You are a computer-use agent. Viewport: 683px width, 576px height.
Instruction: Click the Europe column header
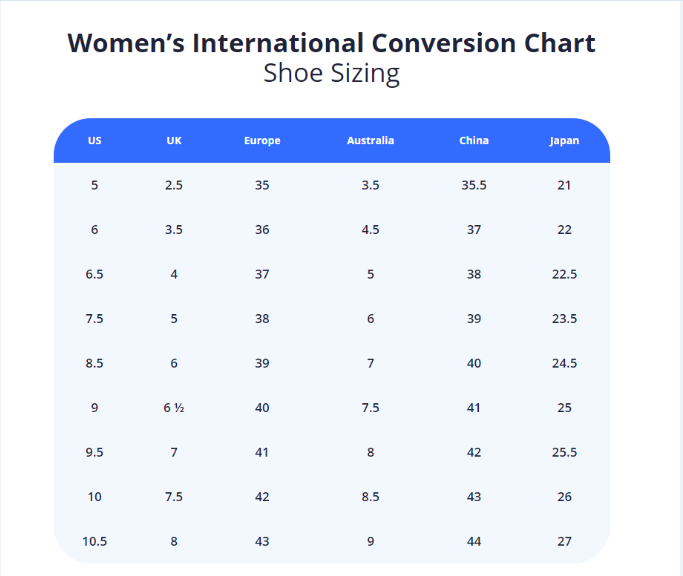coord(262,141)
